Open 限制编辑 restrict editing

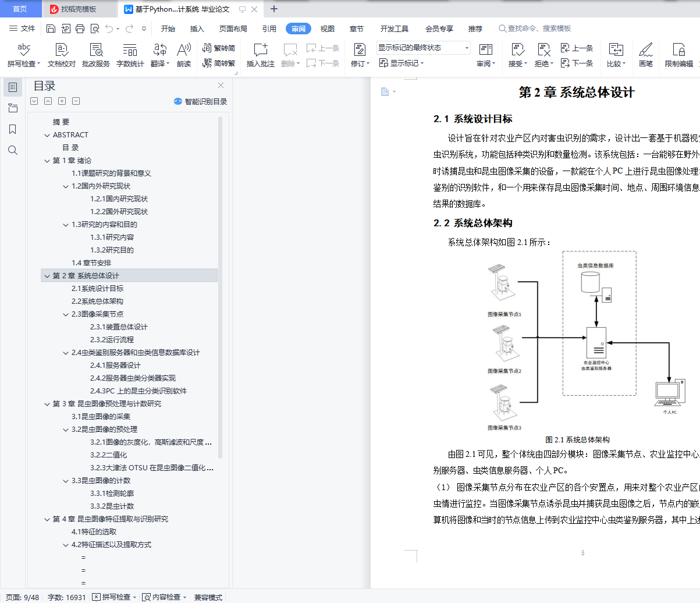679,55
